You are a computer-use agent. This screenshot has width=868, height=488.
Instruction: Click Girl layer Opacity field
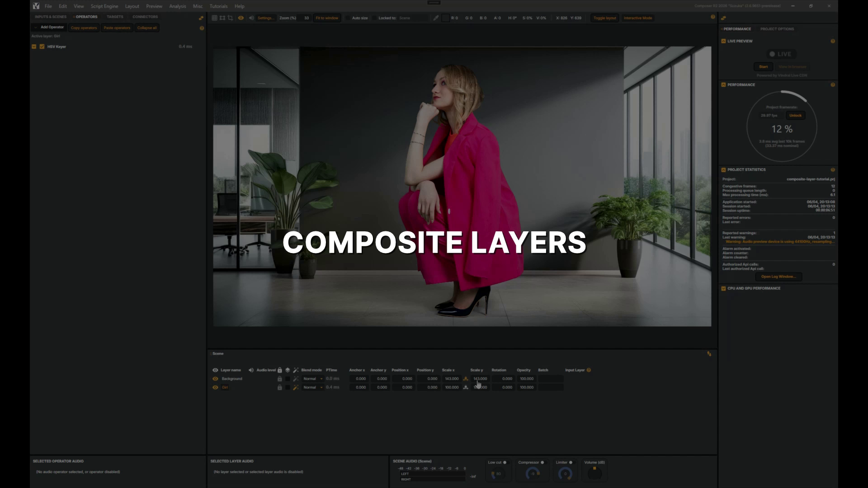[x=527, y=387]
